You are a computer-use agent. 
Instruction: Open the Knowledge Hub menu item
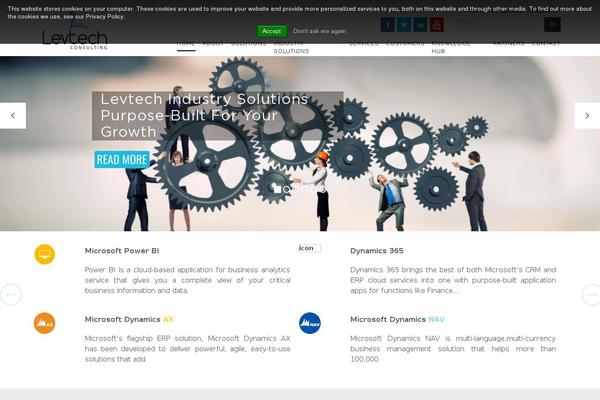pos(451,47)
